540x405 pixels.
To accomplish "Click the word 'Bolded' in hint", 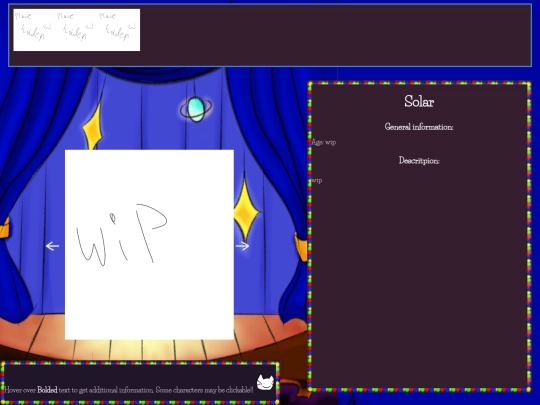I will pos(47,390).
